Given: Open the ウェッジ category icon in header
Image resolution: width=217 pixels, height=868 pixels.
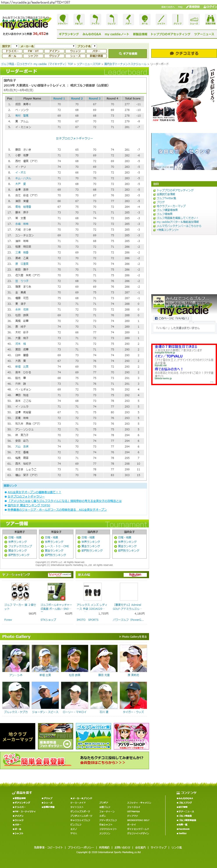Looking at the screenshot, I should 112,20.
